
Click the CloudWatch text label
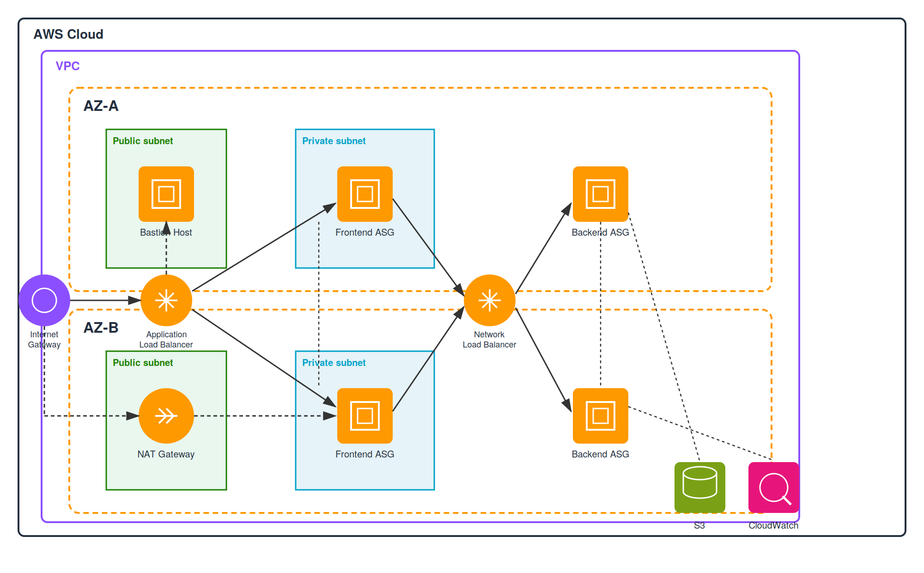click(x=774, y=525)
